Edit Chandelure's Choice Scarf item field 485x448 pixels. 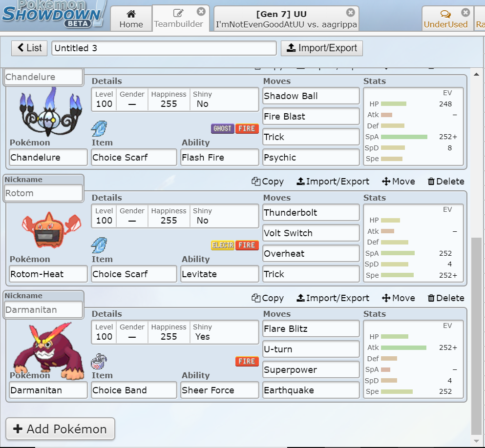134,158
